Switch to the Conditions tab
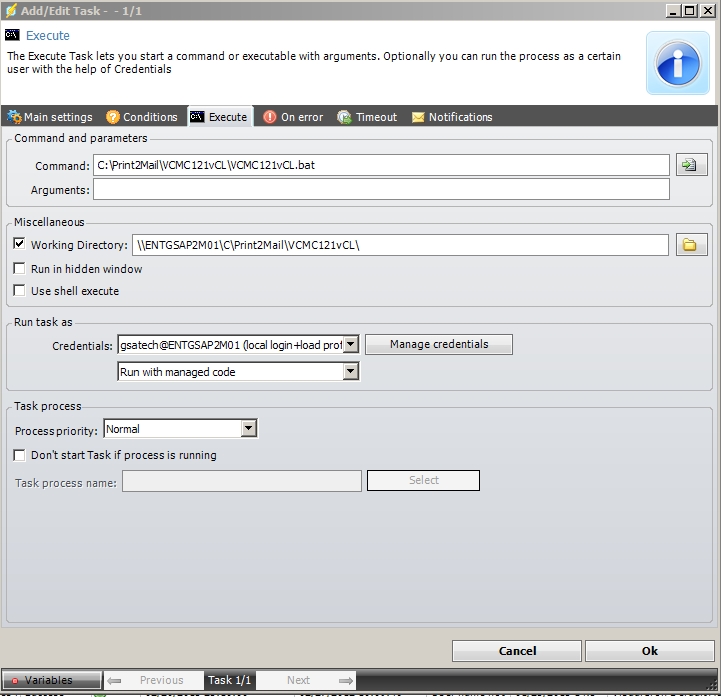Viewport: 721px width, 697px height. click(x=142, y=117)
